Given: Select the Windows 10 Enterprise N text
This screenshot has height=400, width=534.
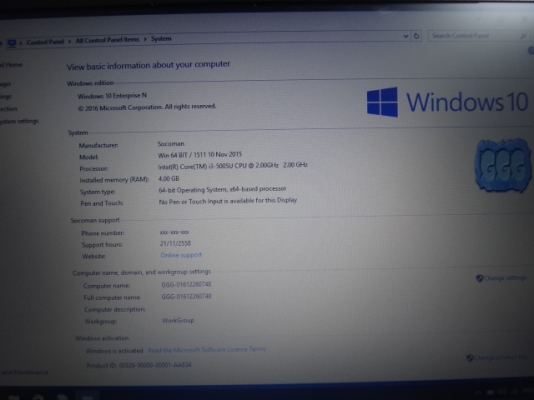Looking at the screenshot, I should [x=112, y=96].
